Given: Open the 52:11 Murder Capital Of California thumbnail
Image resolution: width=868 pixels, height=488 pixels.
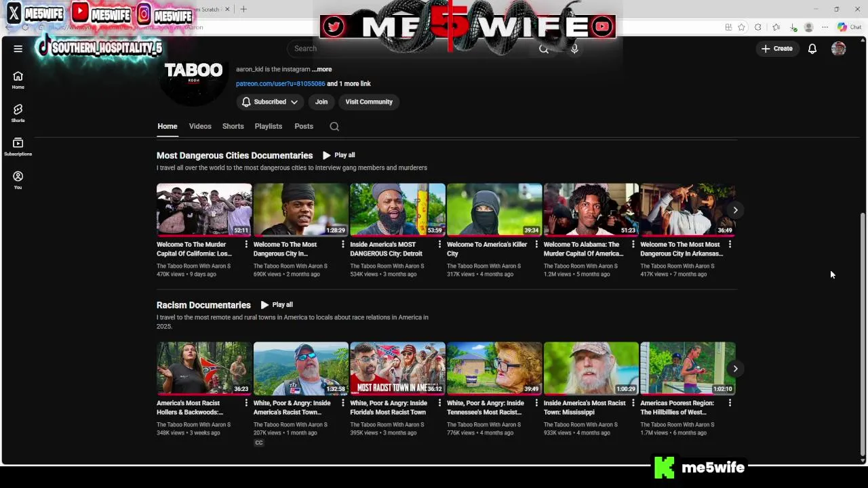Looking at the screenshot, I should click(204, 209).
